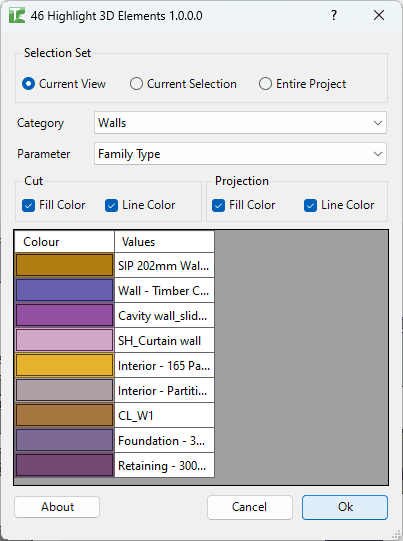The height and width of the screenshot is (541, 403).
Task: Toggle the Cut Line Color checkbox
Action: click(x=111, y=205)
